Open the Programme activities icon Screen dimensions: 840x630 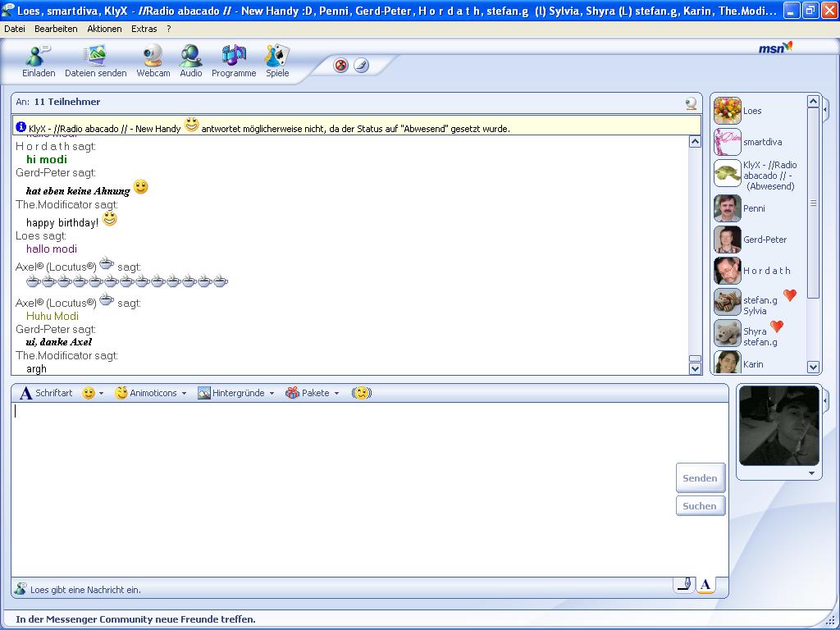tap(234, 59)
